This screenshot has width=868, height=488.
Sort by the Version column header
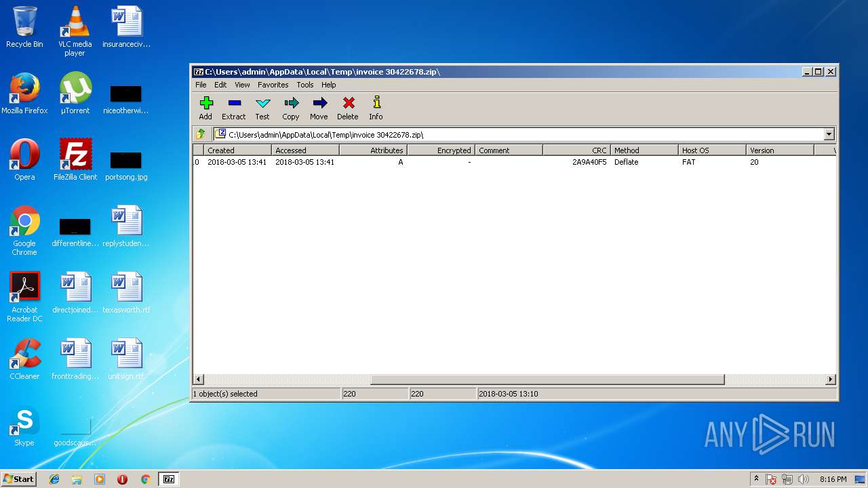[780, 150]
